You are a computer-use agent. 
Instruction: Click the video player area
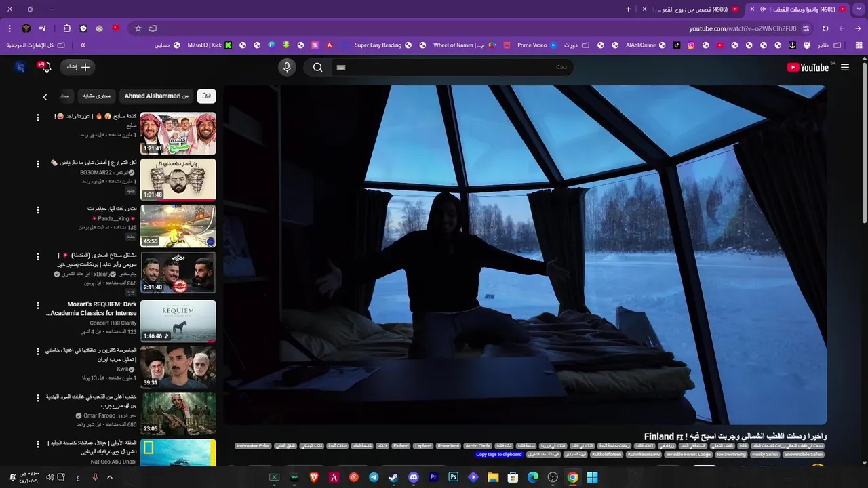(x=525, y=255)
